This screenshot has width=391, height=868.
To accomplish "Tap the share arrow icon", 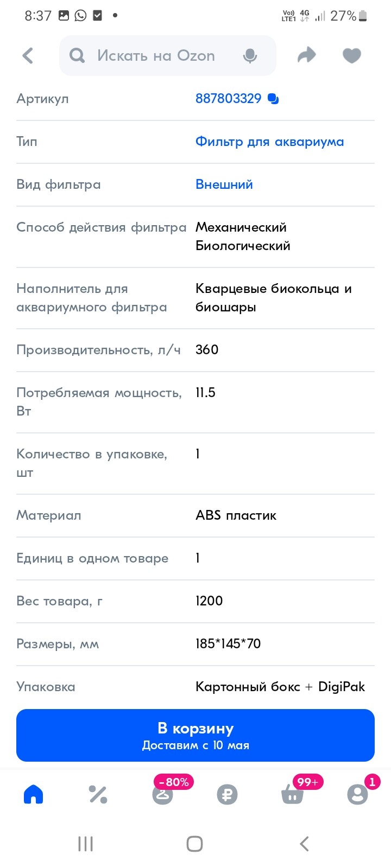I will (307, 55).
